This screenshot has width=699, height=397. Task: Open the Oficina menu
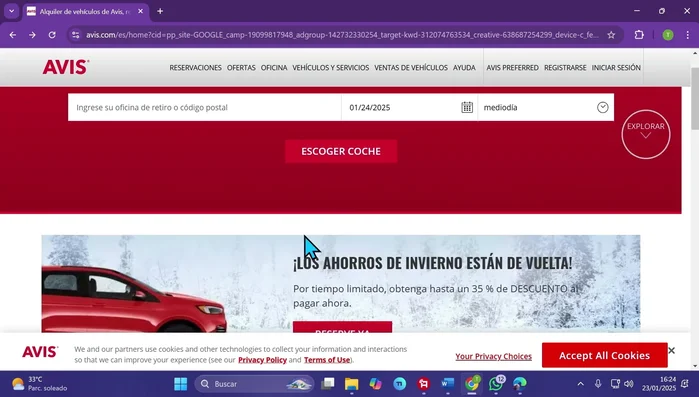274,68
